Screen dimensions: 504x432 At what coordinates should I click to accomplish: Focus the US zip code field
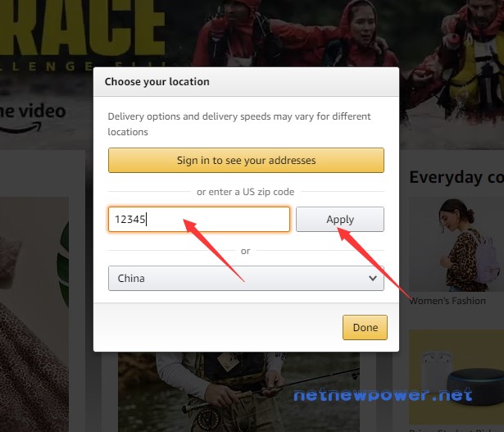click(199, 219)
